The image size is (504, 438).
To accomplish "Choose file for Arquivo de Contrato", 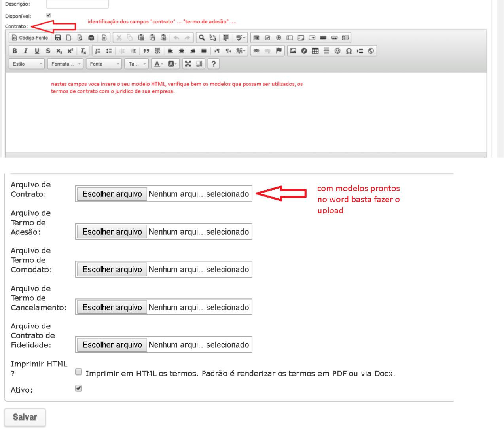I will pyautogui.click(x=112, y=194).
